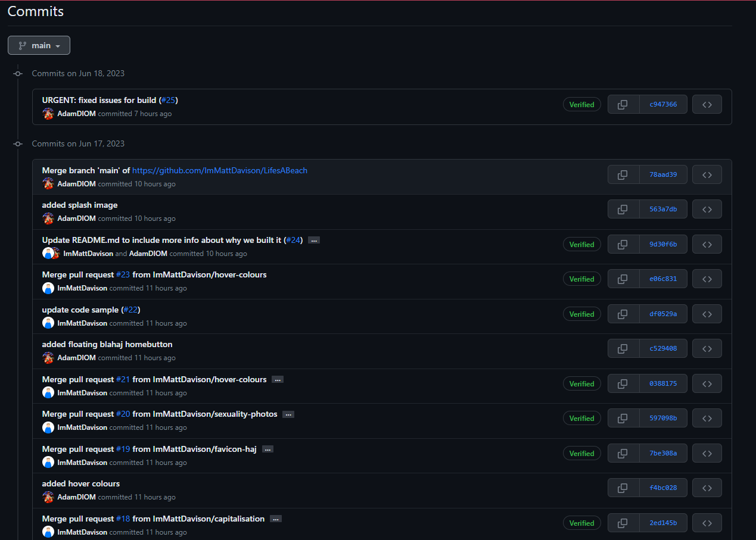Open ImMattDavison avatar on pull request #23 commit

48,288
